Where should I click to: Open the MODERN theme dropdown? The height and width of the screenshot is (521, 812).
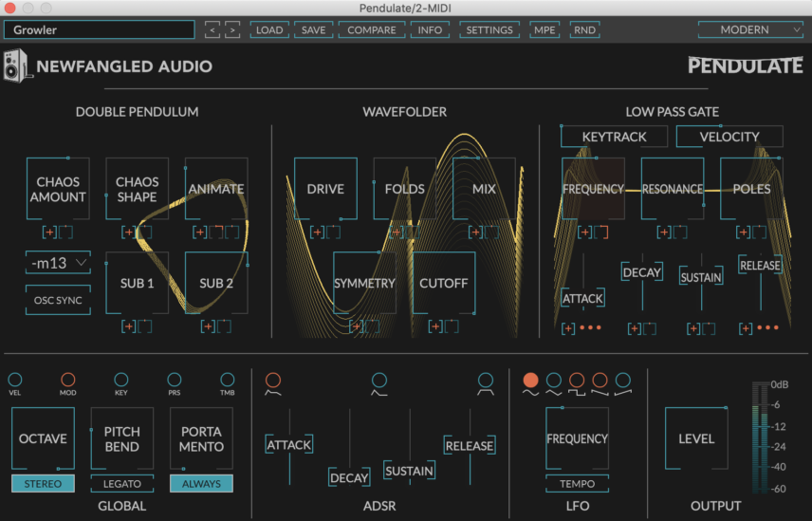751,30
